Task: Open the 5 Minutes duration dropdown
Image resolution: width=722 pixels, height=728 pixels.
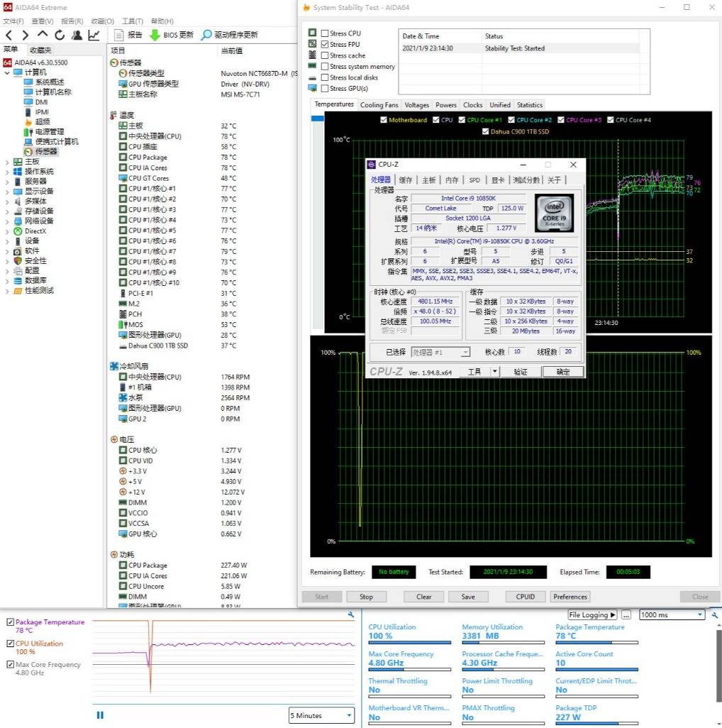Action: pyautogui.click(x=321, y=715)
